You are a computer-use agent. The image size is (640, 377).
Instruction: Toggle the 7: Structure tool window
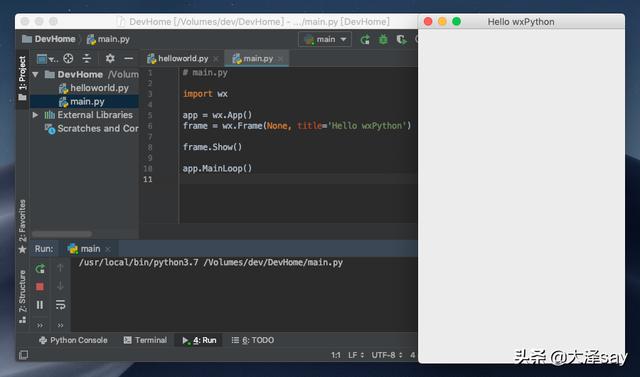tap(22, 297)
